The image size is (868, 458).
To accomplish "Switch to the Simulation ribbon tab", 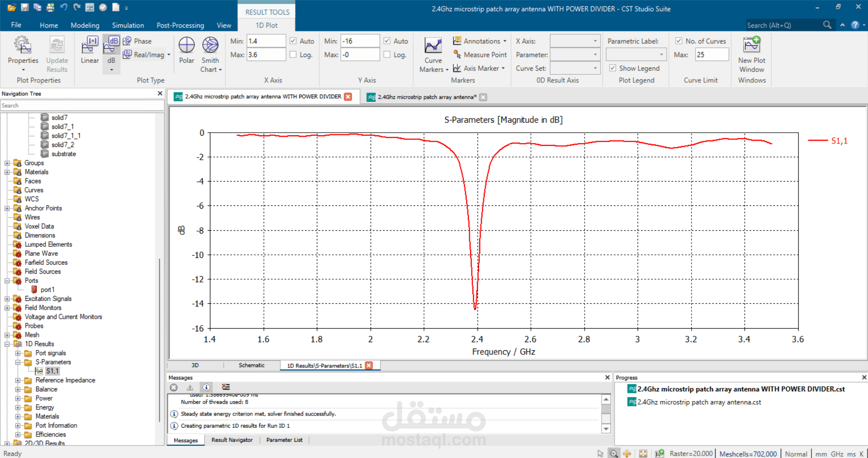I will 128,25.
